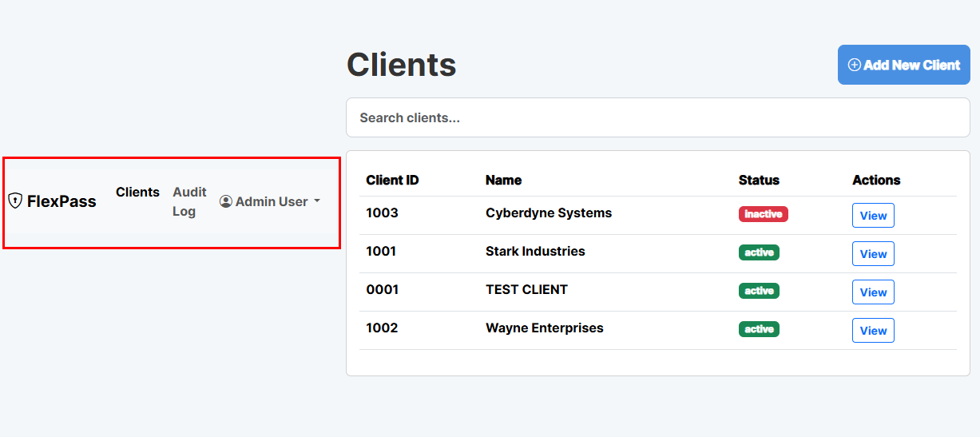Click the Client ID column header
980x437 pixels.
pos(392,180)
